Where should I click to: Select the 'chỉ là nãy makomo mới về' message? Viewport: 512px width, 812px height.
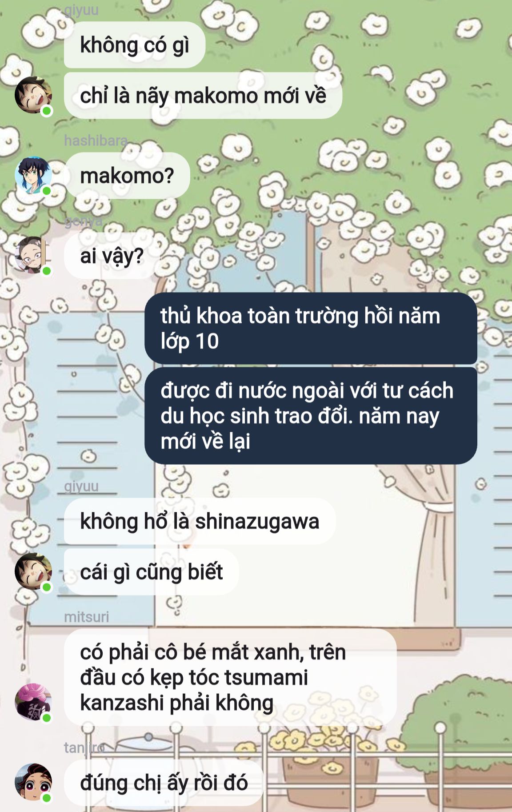203,96
